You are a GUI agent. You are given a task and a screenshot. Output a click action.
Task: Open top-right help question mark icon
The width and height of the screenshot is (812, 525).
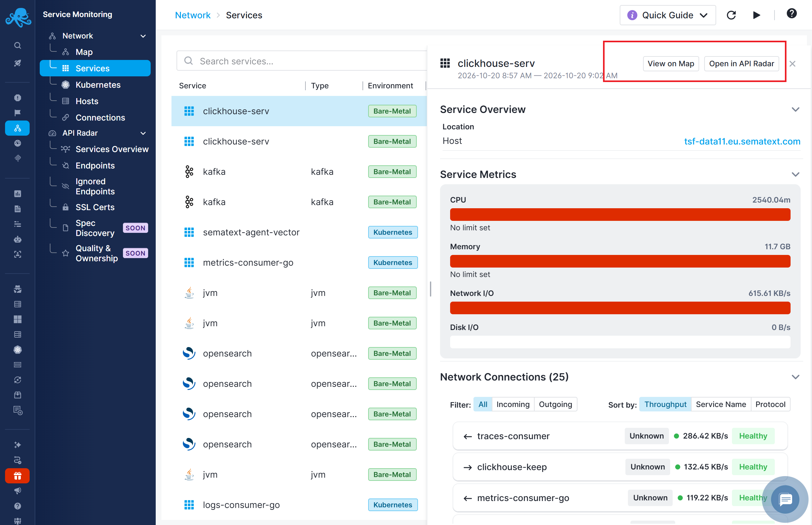click(792, 14)
